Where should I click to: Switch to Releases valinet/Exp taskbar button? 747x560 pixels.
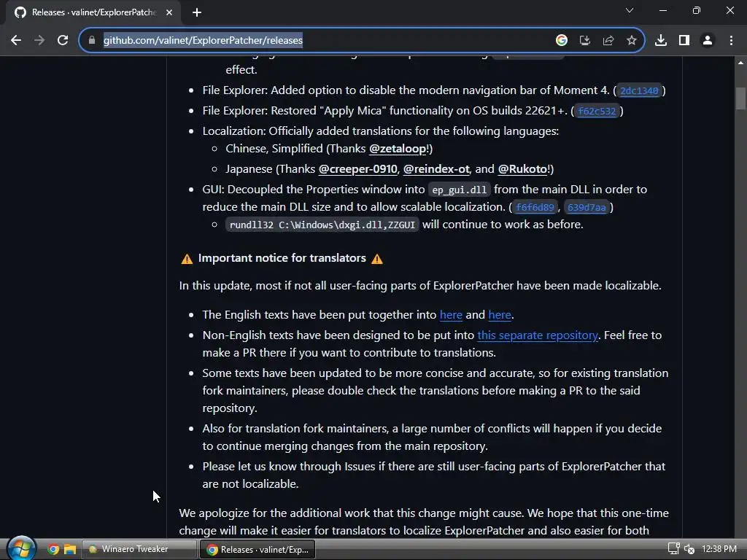click(x=258, y=550)
